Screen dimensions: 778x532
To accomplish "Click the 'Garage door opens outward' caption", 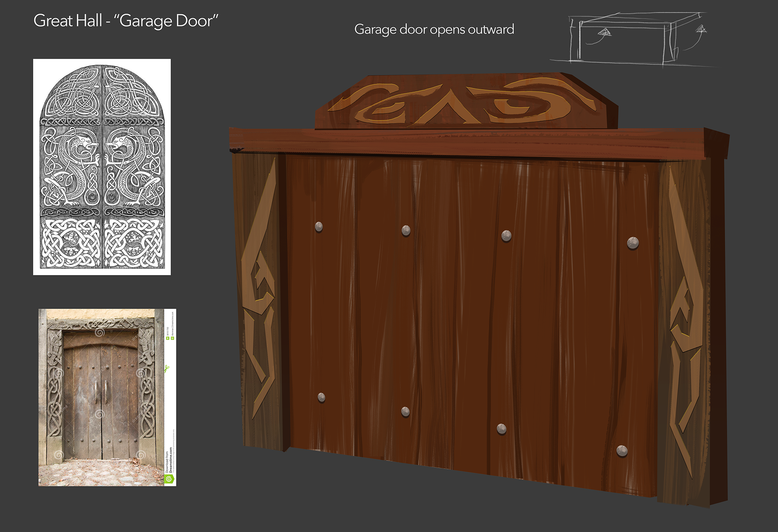I will (x=434, y=29).
